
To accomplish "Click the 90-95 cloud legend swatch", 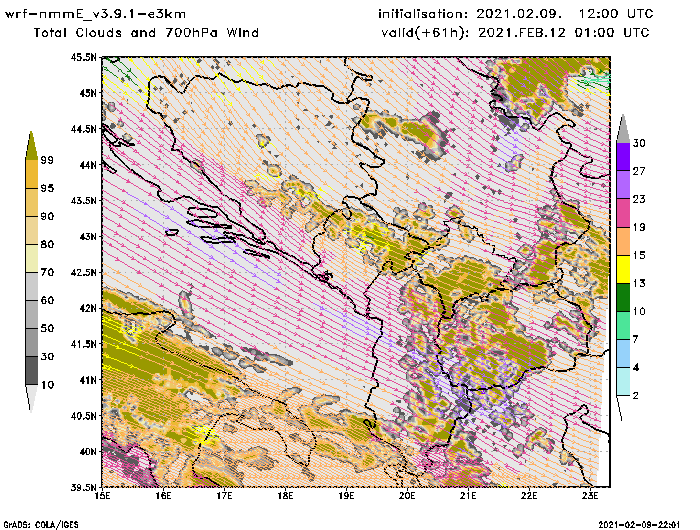I will pyautogui.click(x=32, y=202).
